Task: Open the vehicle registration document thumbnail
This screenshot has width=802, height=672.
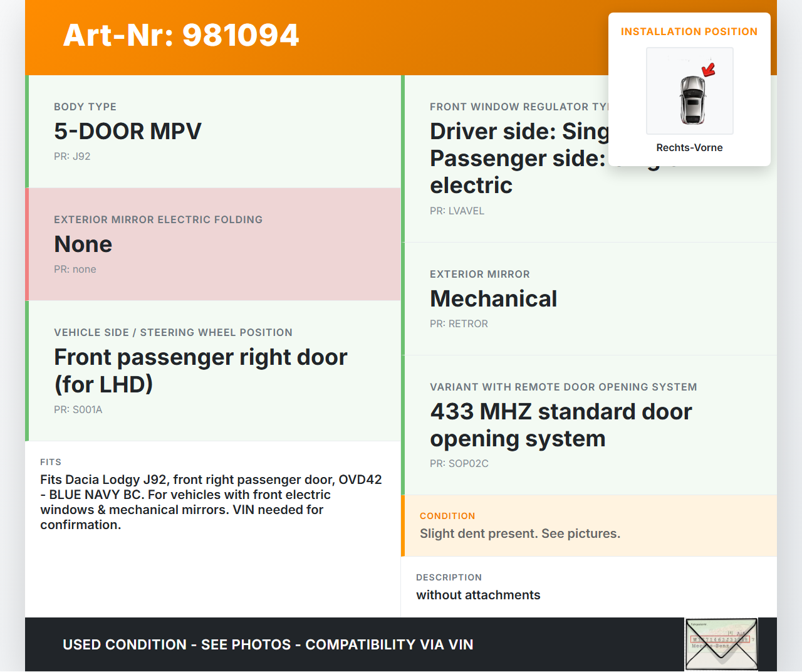Action: [721, 644]
